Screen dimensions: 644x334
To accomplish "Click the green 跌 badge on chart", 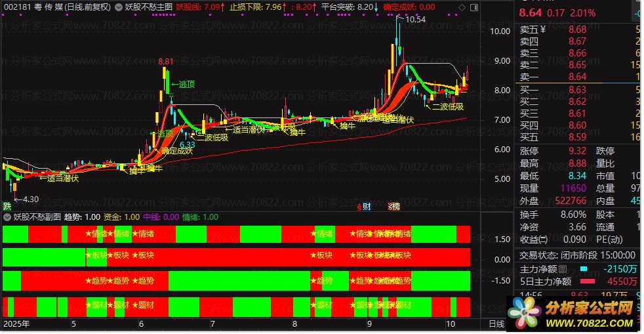I will (x=7, y=206).
